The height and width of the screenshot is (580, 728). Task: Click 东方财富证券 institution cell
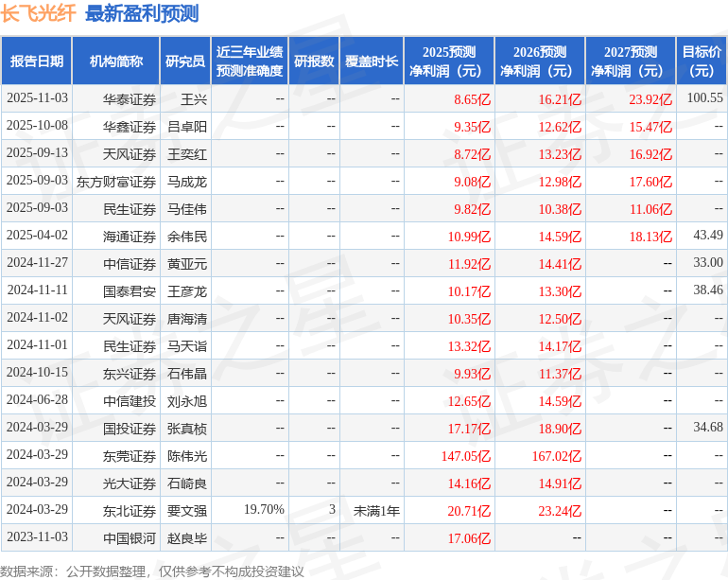click(x=116, y=182)
